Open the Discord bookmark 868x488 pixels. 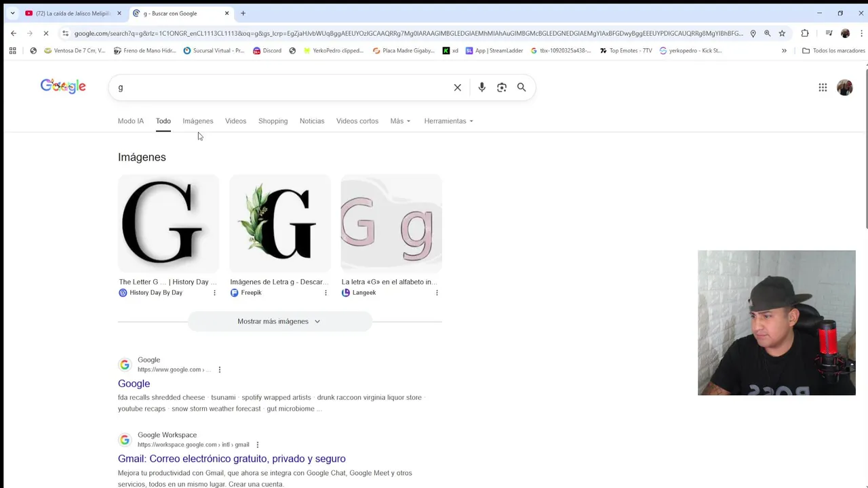[x=267, y=50]
